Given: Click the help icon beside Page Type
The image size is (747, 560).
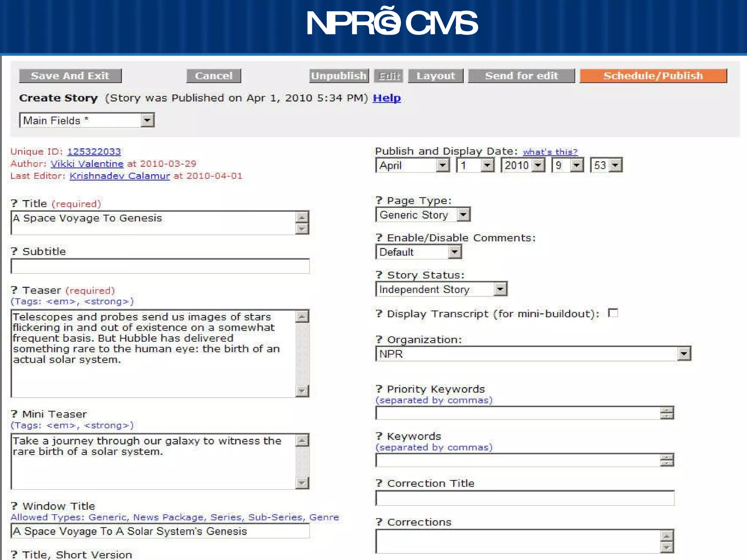Looking at the screenshot, I should 379,201.
